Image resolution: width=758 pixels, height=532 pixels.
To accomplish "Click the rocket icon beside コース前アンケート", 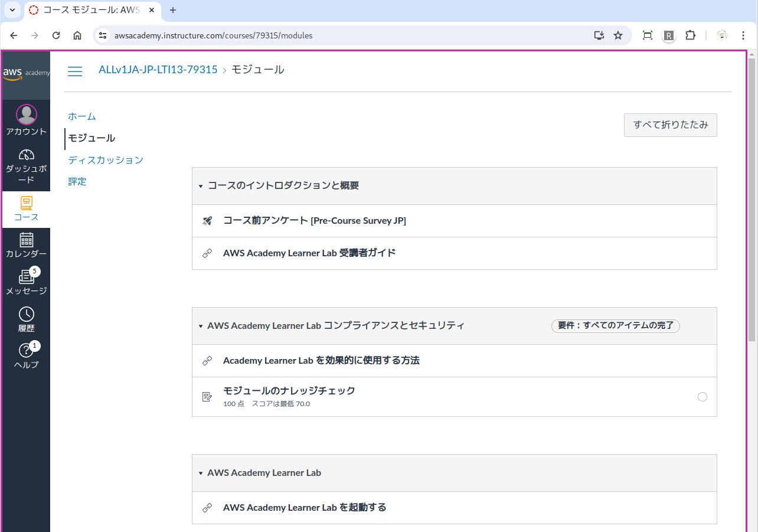I will coord(207,221).
